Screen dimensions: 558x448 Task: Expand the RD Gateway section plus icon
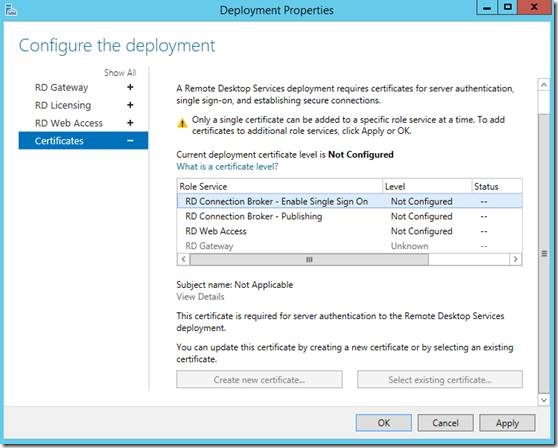pos(130,87)
